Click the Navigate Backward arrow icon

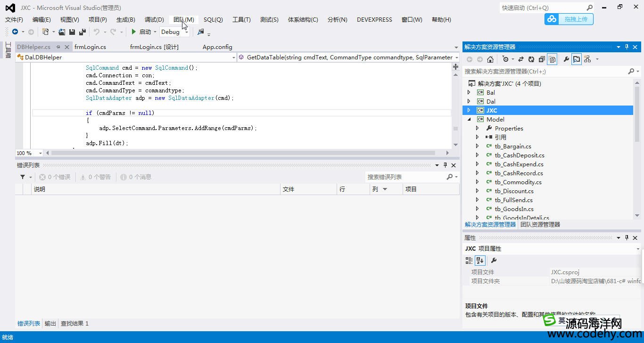pyautogui.click(x=15, y=32)
